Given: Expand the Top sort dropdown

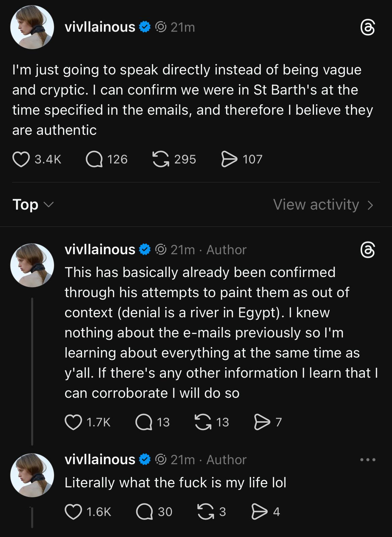Looking at the screenshot, I should 33,205.
